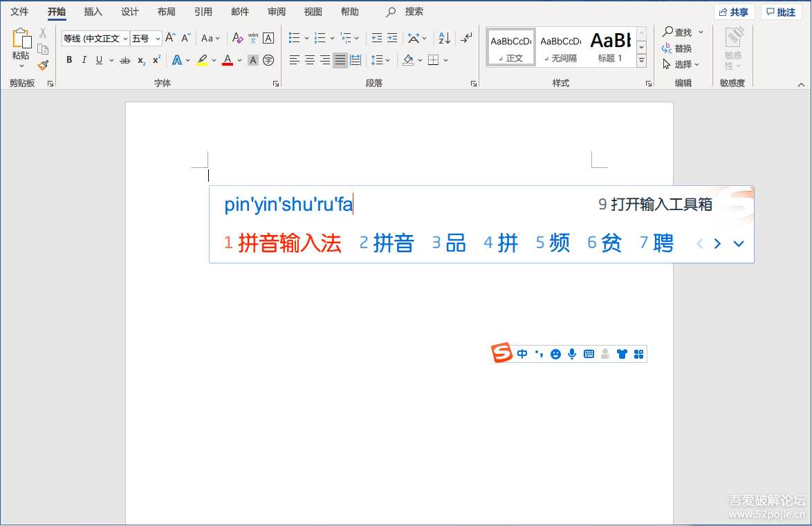Toggle Chinese/English mode in Sogou bar
Screen dimensions: 812x526
coord(522,354)
